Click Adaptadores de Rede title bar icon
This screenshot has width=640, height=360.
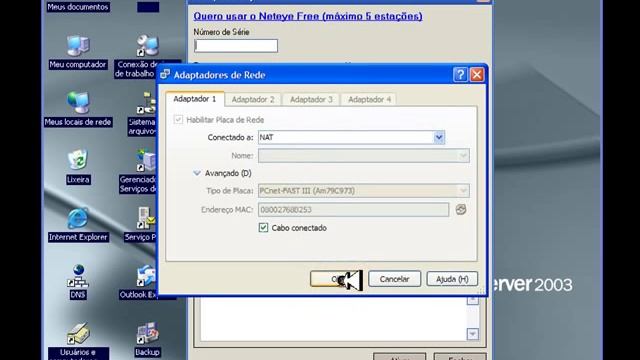165,75
